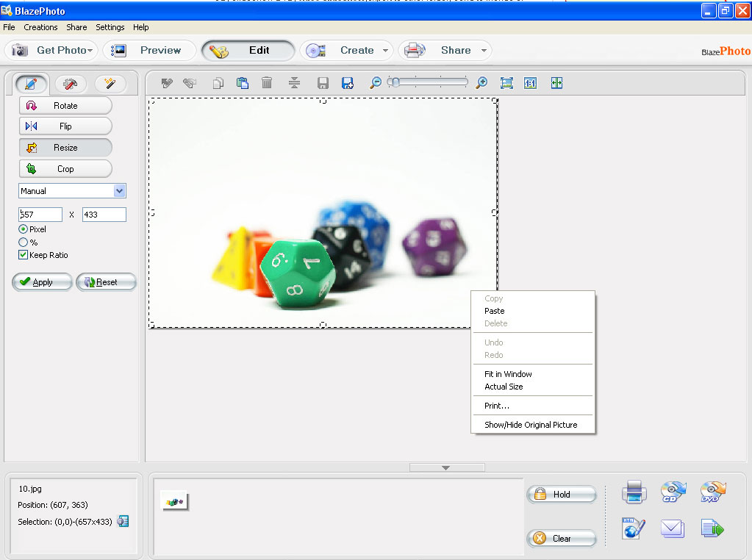Open the hammer fix tools tab
The height and width of the screenshot is (560, 752).
(x=71, y=84)
